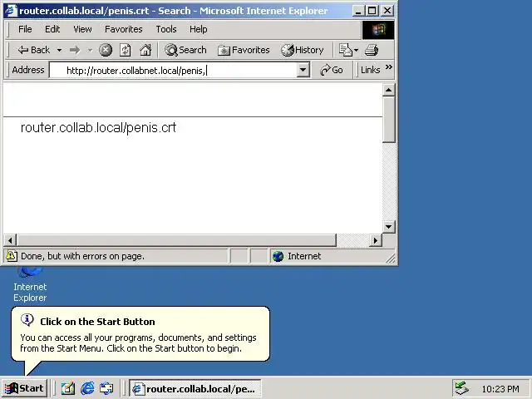Viewport: 532px width, 399px height.
Task: Minimize the Internet Explorer window
Action: tap(357, 11)
